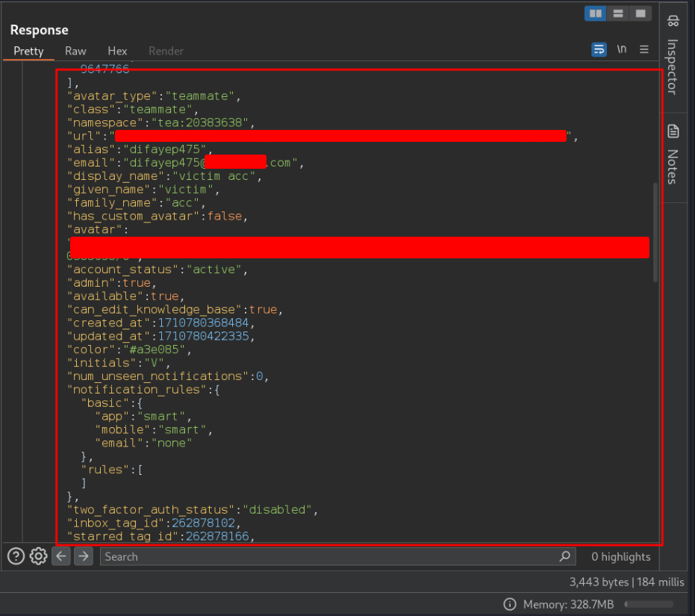Click the memory usage info icon
The image size is (695, 616).
[x=509, y=604]
